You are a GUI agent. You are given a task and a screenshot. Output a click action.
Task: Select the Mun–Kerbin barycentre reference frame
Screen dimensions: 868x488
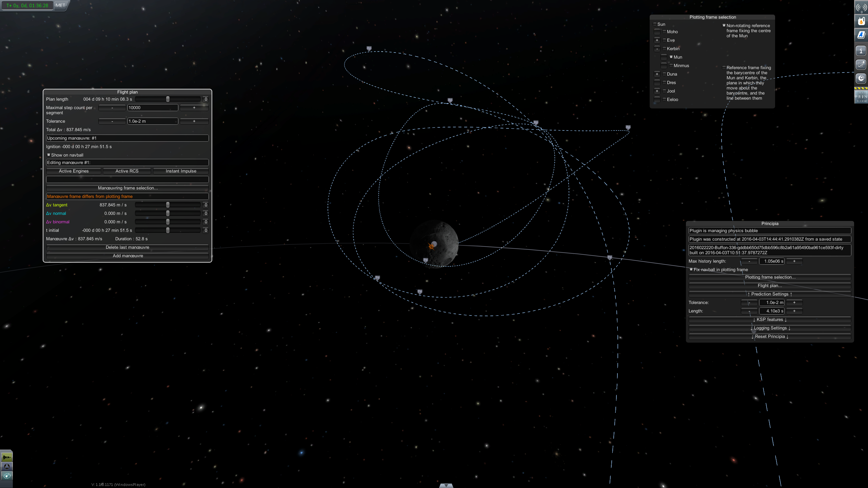tap(724, 68)
